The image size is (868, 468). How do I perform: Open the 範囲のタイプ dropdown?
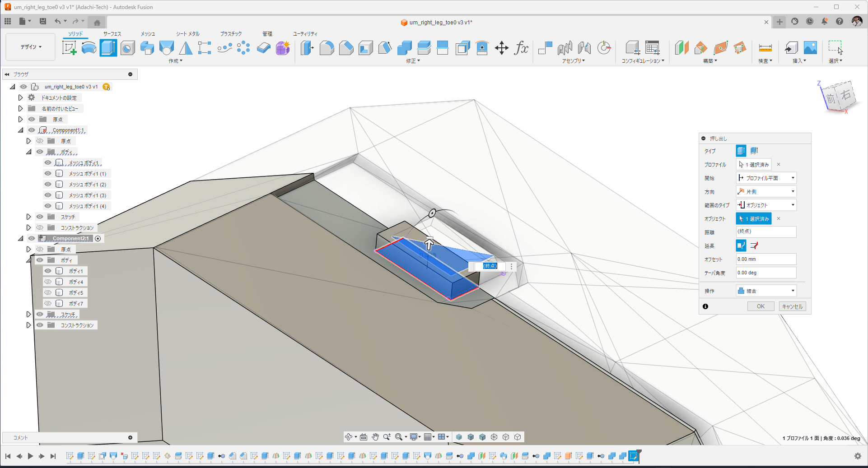[766, 205]
